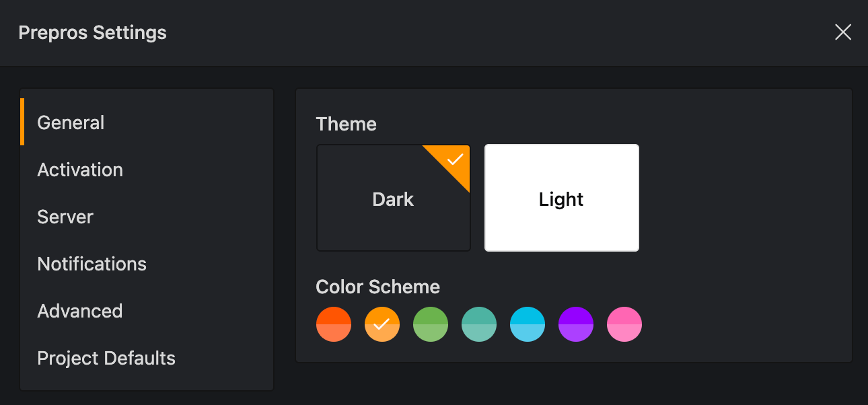
Task: Open the Activation settings section
Action: [147, 170]
